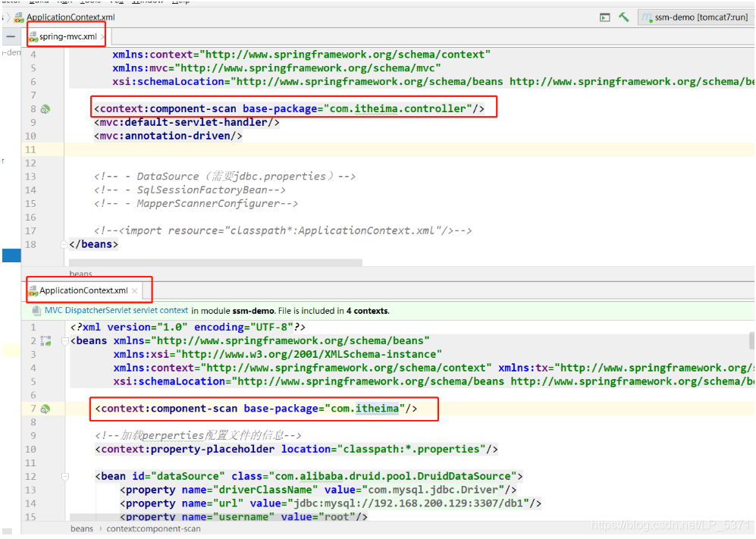
Task: Click the run-target icon beside the hammer
Action: coord(604,17)
